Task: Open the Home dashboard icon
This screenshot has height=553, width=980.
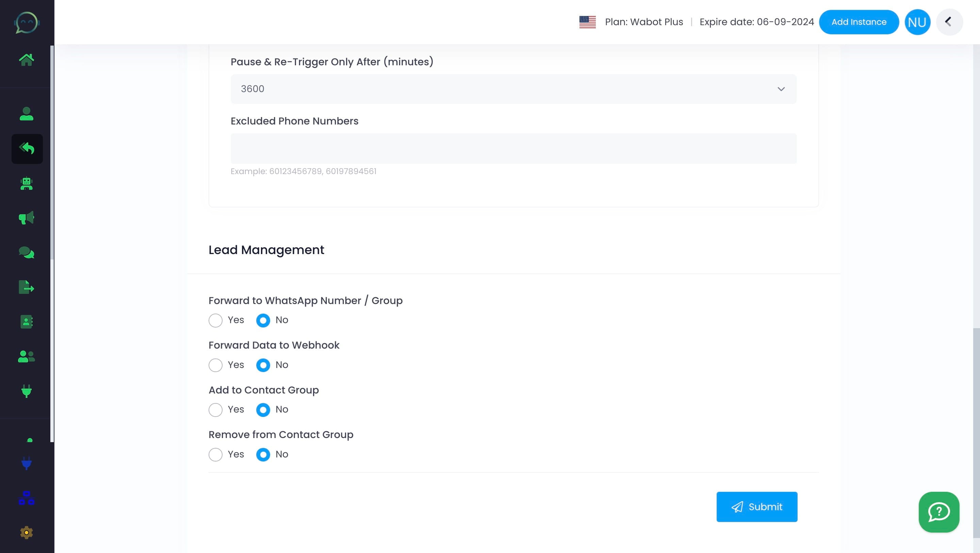Action: [27, 59]
